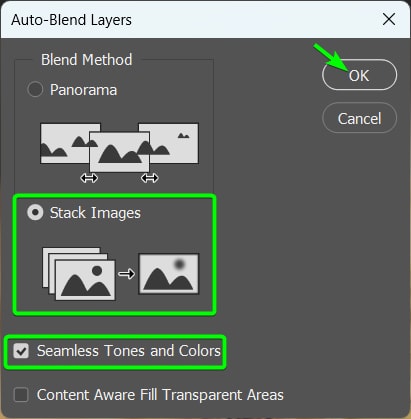Click the Panorama option label

(83, 90)
